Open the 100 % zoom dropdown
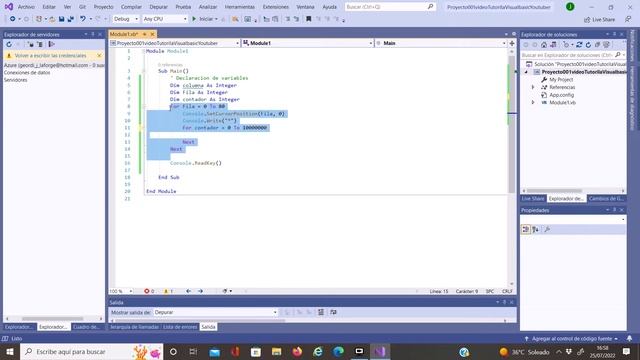640x360 pixels. click(121, 291)
